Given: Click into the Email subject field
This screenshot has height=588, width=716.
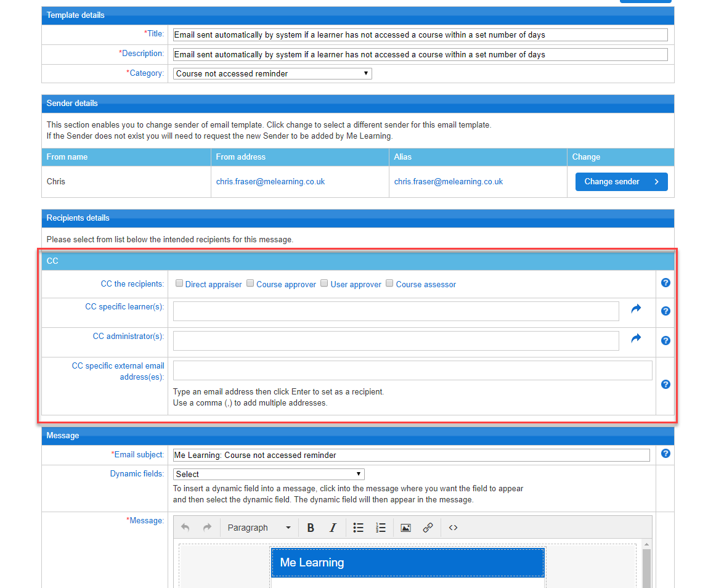Looking at the screenshot, I should (412, 455).
